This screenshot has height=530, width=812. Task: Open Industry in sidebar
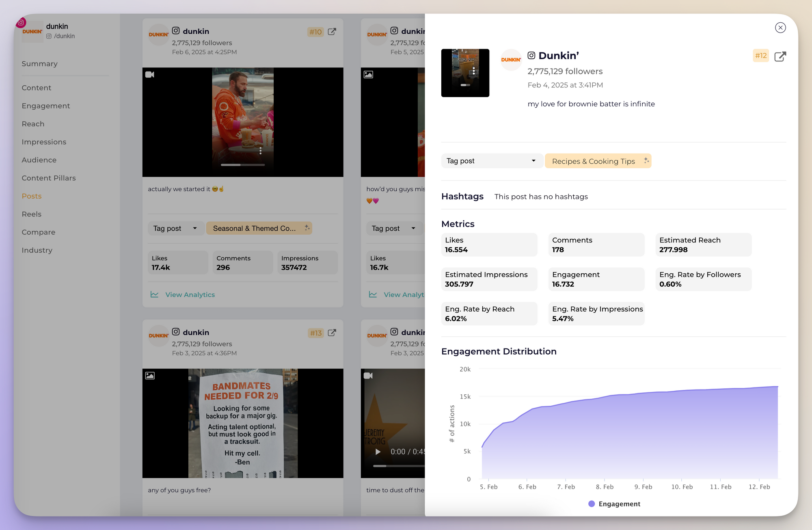click(37, 250)
